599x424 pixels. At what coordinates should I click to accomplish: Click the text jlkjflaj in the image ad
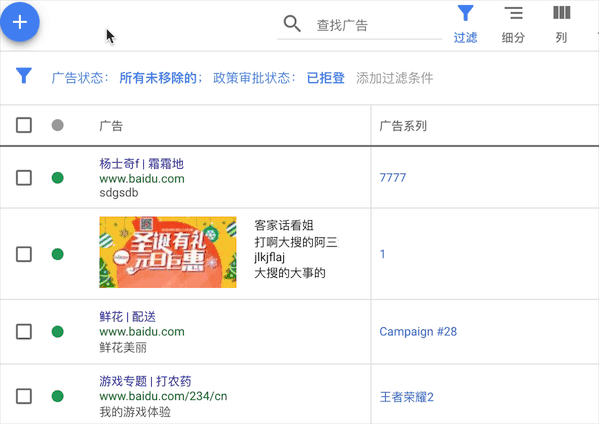pyautogui.click(x=269, y=257)
